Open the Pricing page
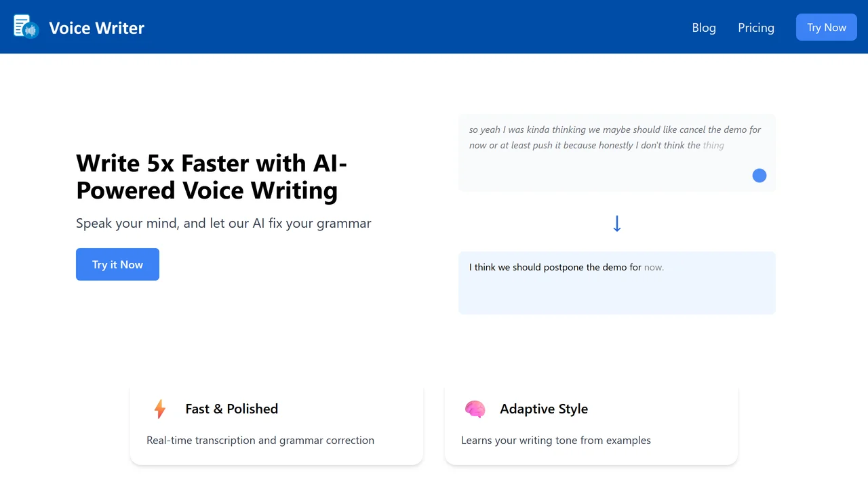 [756, 28]
